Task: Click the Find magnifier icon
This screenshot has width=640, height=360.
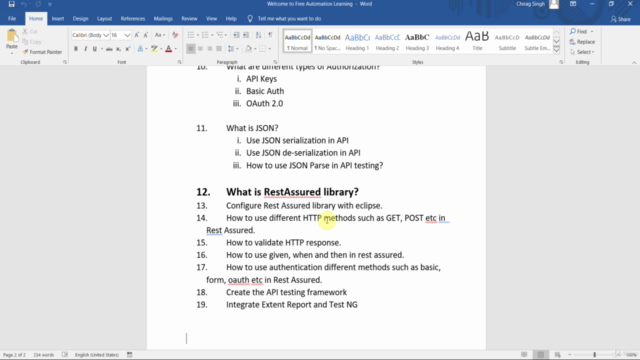Action: tap(573, 31)
